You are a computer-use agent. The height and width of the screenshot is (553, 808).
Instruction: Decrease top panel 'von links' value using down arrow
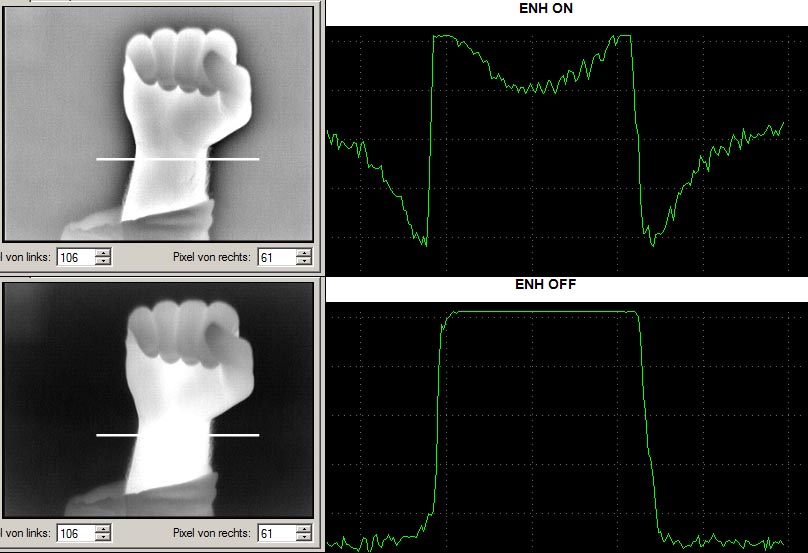(103, 261)
